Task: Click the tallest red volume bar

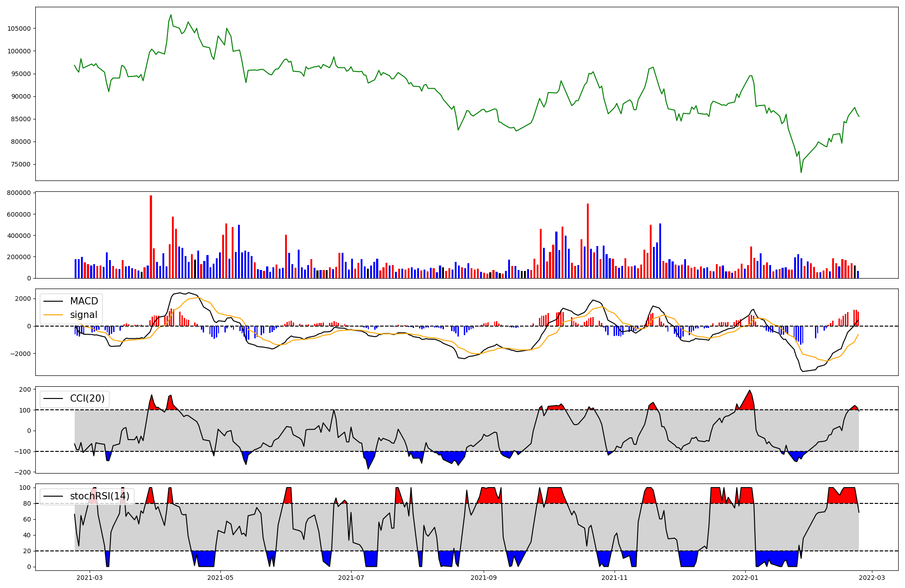Action: pos(151,235)
